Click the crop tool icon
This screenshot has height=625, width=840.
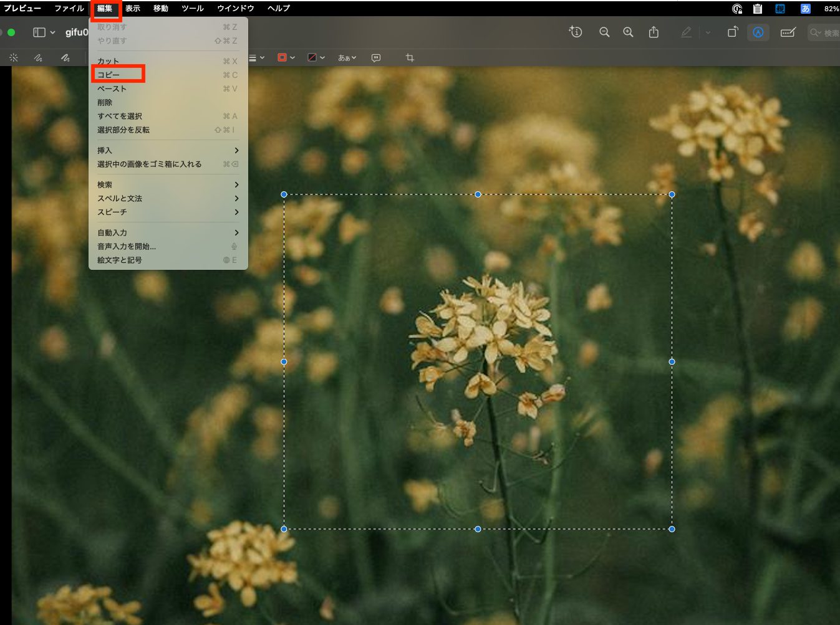pyautogui.click(x=410, y=57)
